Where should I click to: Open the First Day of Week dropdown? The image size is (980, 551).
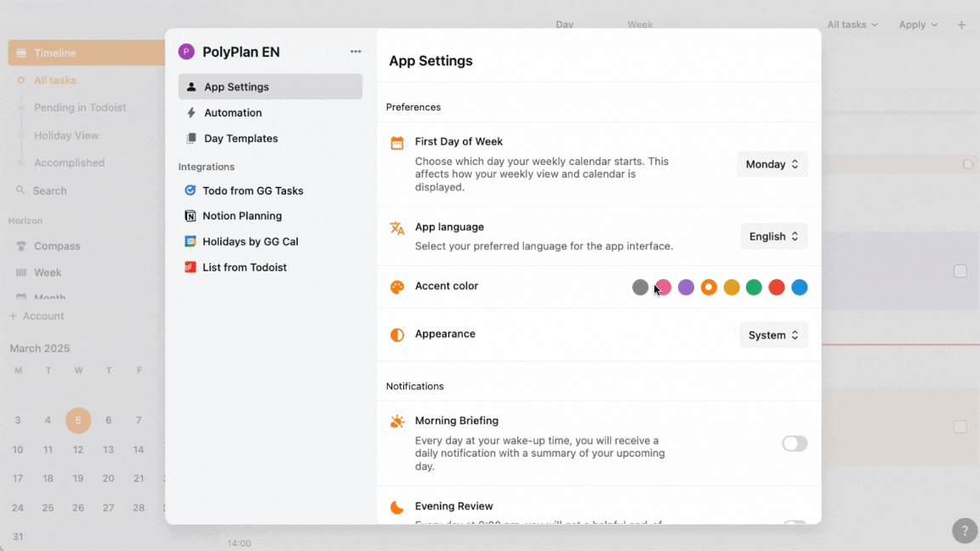pyautogui.click(x=772, y=164)
